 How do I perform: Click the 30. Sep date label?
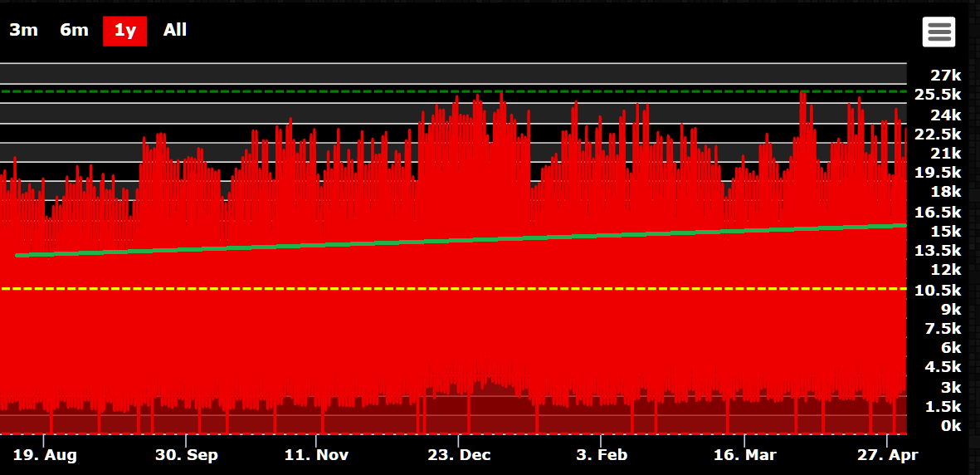(x=187, y=455)
